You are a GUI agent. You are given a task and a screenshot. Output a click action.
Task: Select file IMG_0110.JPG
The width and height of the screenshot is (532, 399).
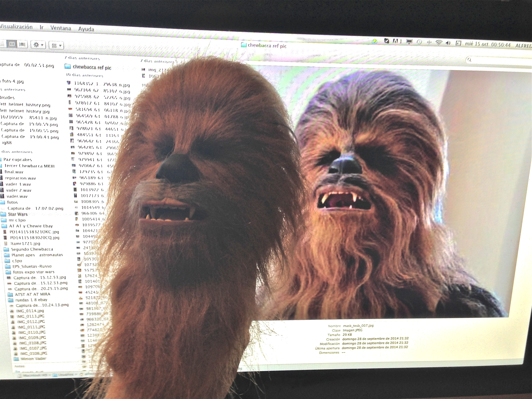(29, 332)
